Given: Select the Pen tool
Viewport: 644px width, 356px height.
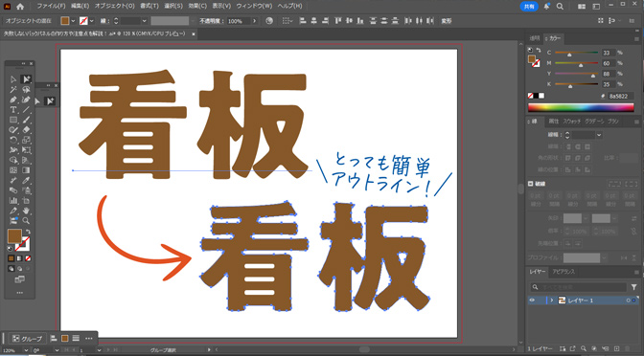Looking at the screenshot, I should pyautogui.click(x=13, y=100).
